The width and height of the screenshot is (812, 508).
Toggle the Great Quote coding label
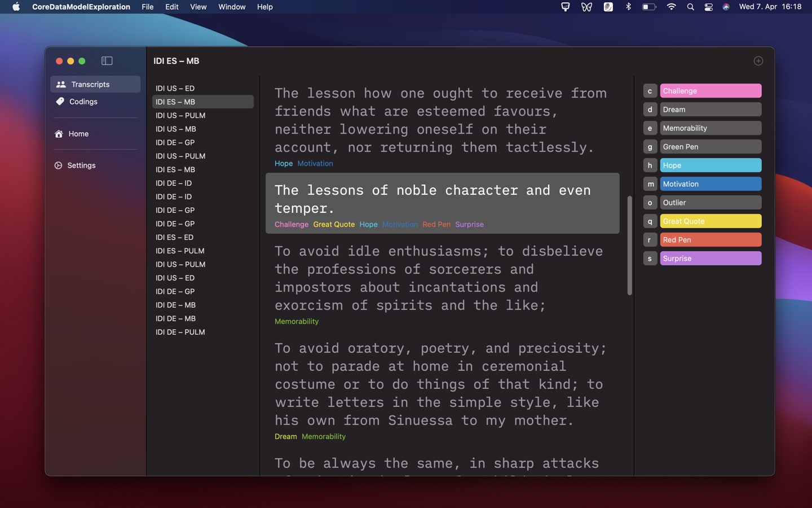click(x=710, y=221)
